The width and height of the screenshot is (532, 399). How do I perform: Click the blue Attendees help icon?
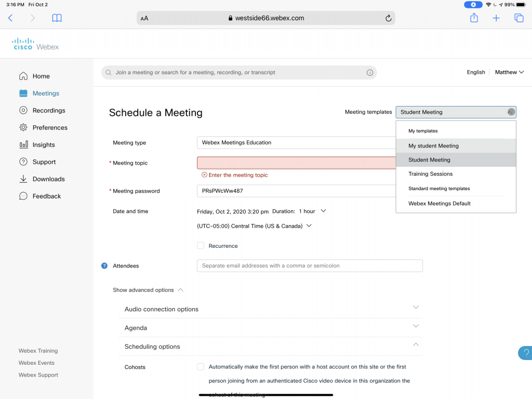(104, 265)
